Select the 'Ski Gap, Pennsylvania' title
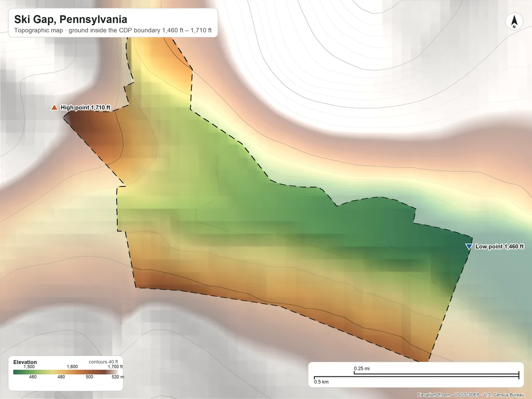The height and width of the screenshot is (399, 532). tap(70, 20)
